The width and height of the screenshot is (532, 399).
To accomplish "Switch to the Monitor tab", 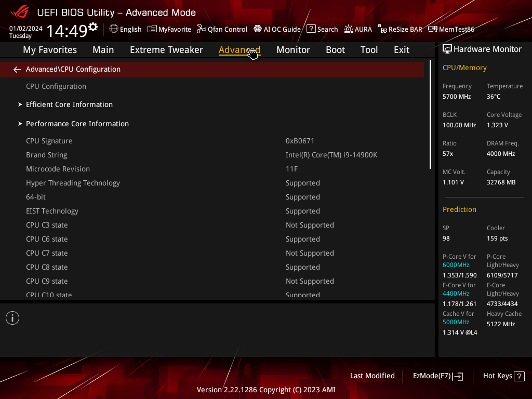I will [293, 50].
